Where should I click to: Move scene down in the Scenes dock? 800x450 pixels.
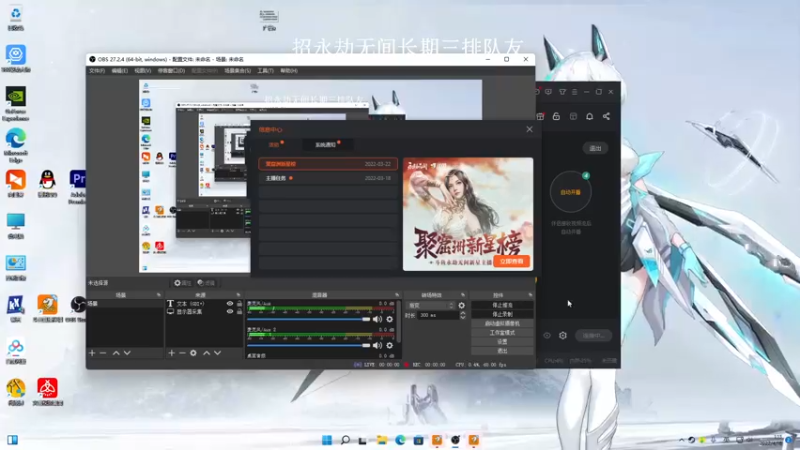(x=127, y=353)
